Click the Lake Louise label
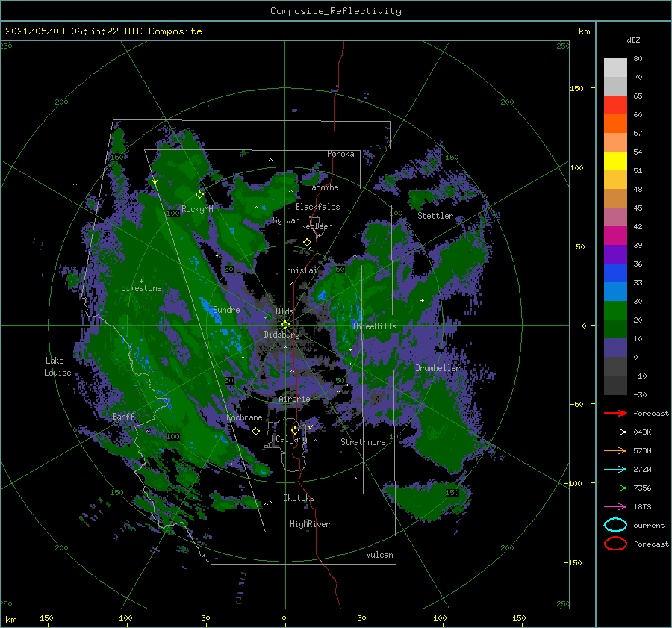The height and width of the screenshot is (628, 672). pyautogui.click(x=57, y=367)
